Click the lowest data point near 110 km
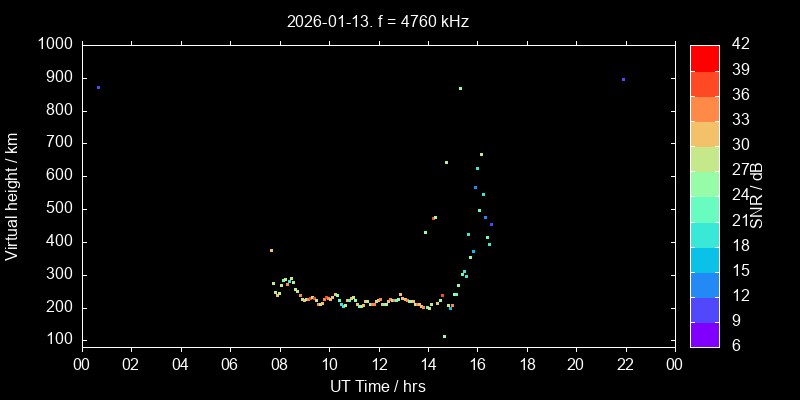The width and height of the screenshot is (800, 400). coord(444,336)
